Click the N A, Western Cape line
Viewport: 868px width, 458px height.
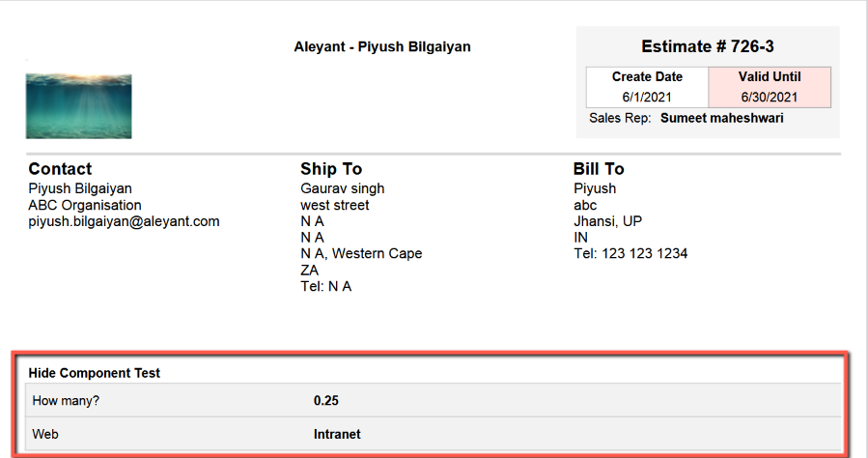(x=361, y=254)
